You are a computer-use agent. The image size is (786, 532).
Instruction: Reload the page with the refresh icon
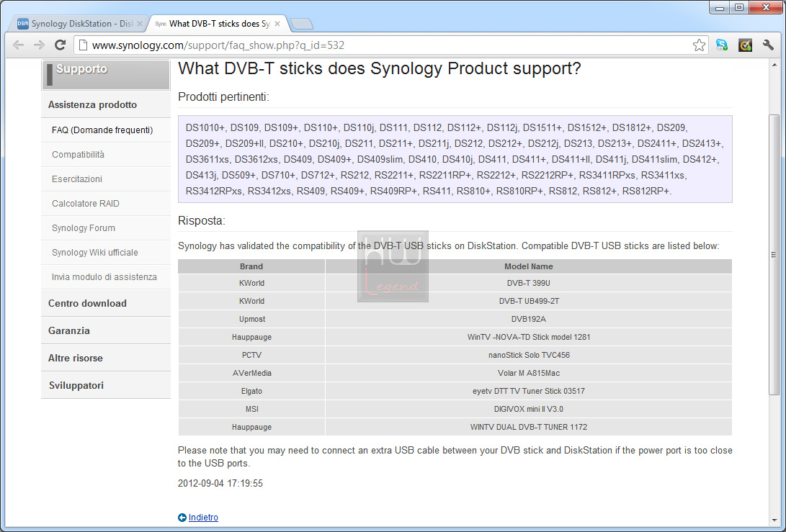(60, 45)
